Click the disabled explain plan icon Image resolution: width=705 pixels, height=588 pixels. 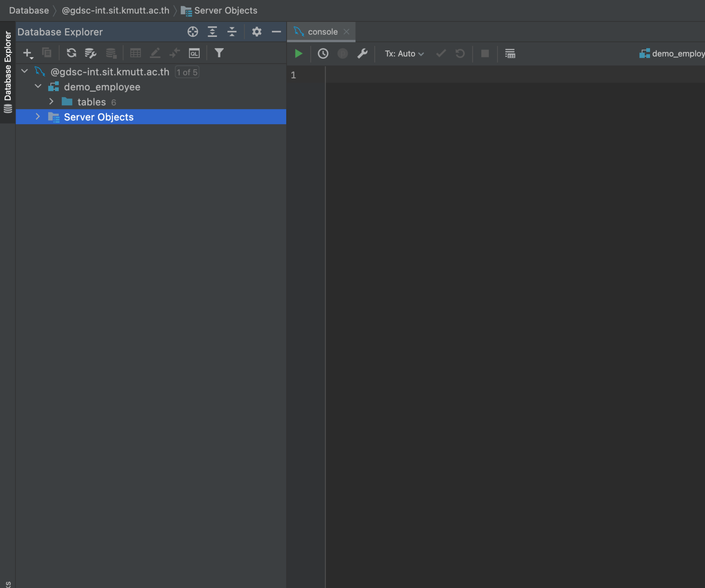pos(343,54)
